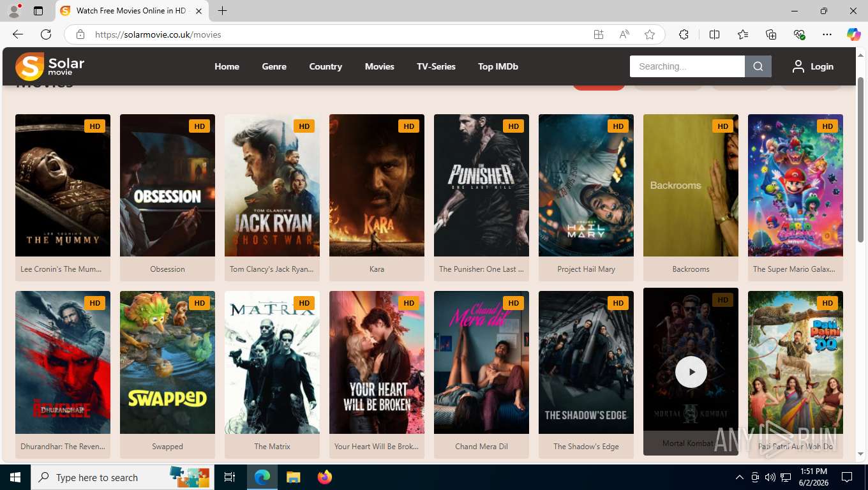Open the Genre menu
Screen dimensions: 868x490
pos(274,66)
